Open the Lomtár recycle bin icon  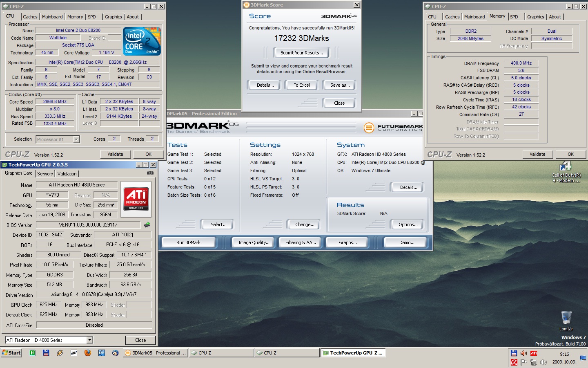[566, 321]
